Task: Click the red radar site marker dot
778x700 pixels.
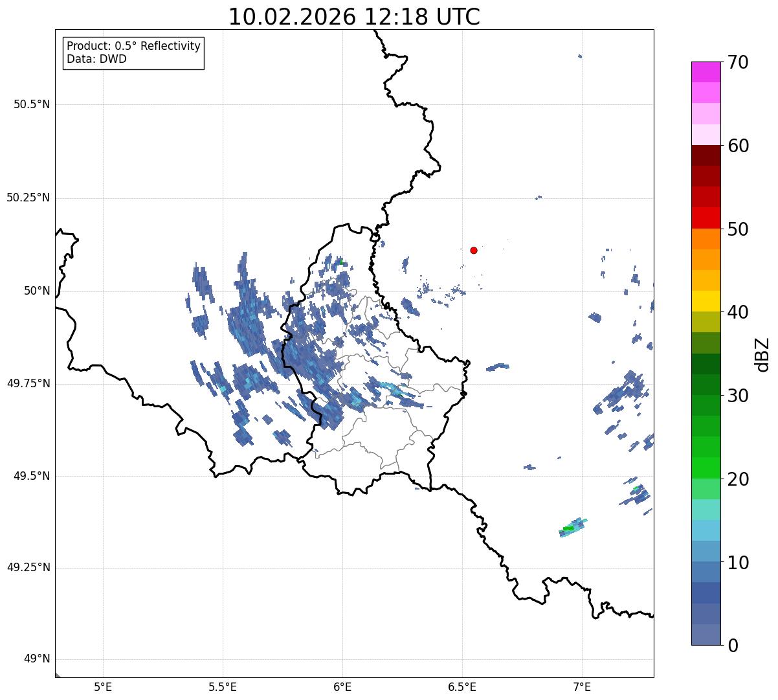Action: pyautogui.click(x=474, y=250)
